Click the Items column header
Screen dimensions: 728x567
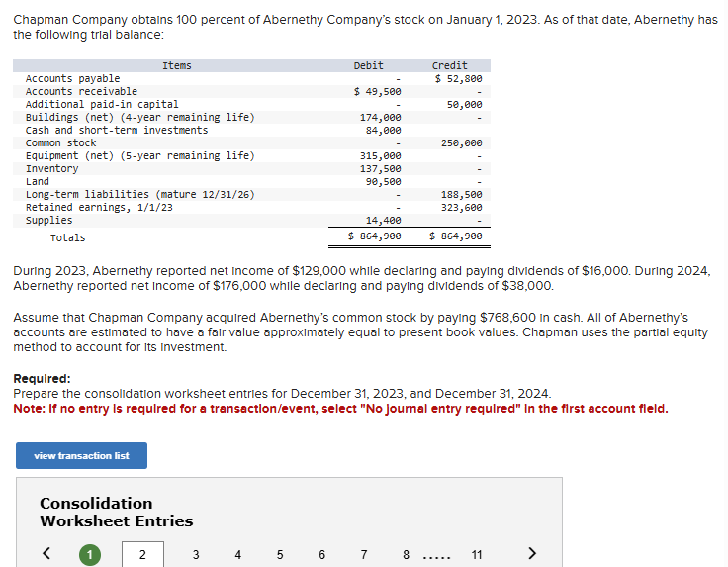[176, 65]
